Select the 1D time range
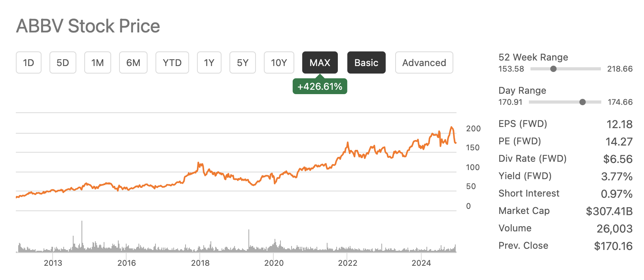 click(x=28, y=62)
